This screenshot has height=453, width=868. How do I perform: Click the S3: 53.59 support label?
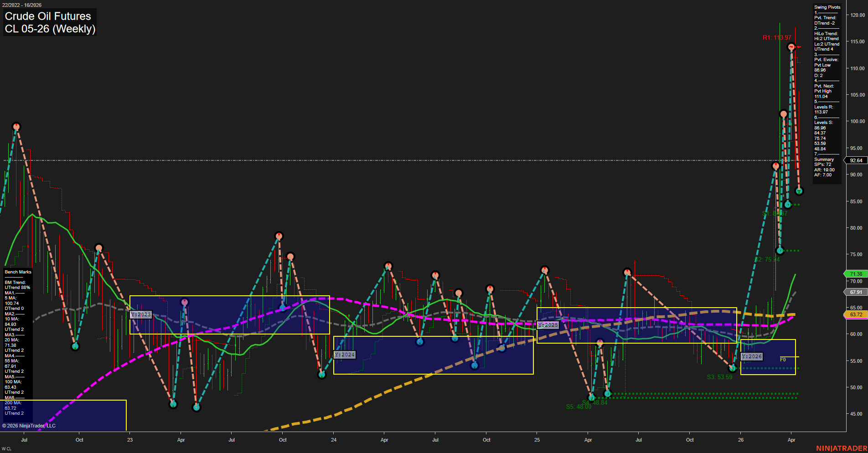click(x=719, y=377)
